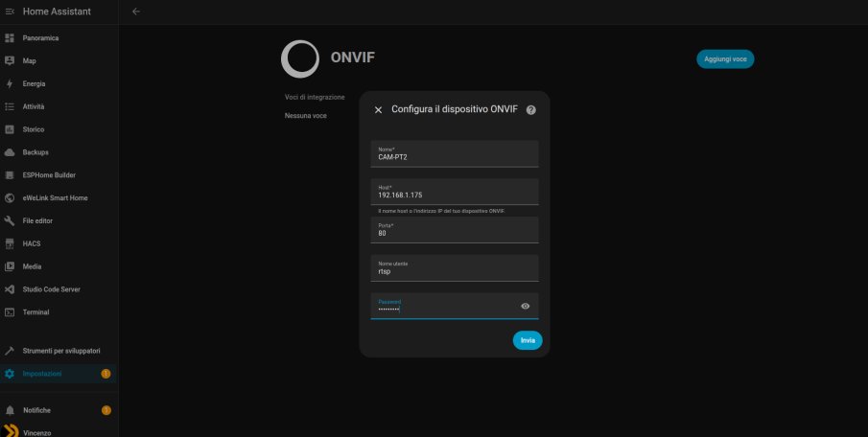
Task: Open the Storico chart icon
Action: [x=10, y=129]
